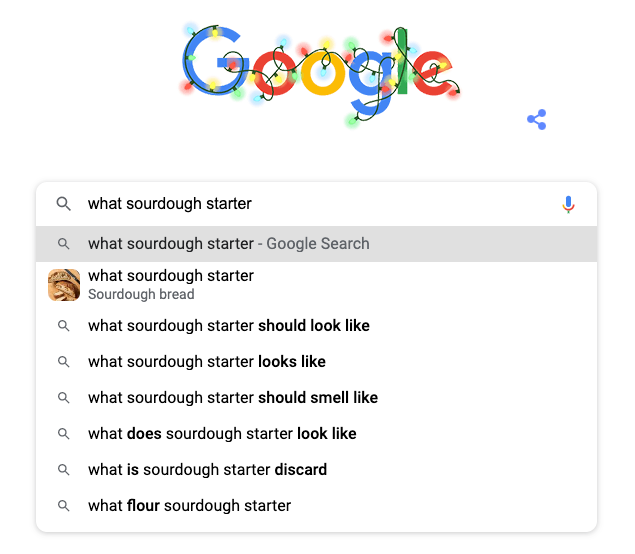Click the share Doodle icon

click(537, 120)
